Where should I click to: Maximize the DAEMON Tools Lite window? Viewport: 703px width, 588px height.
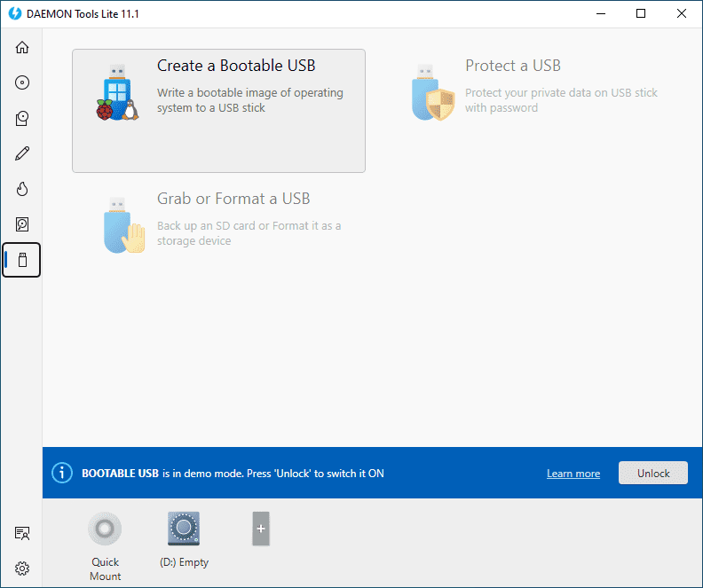641,14
